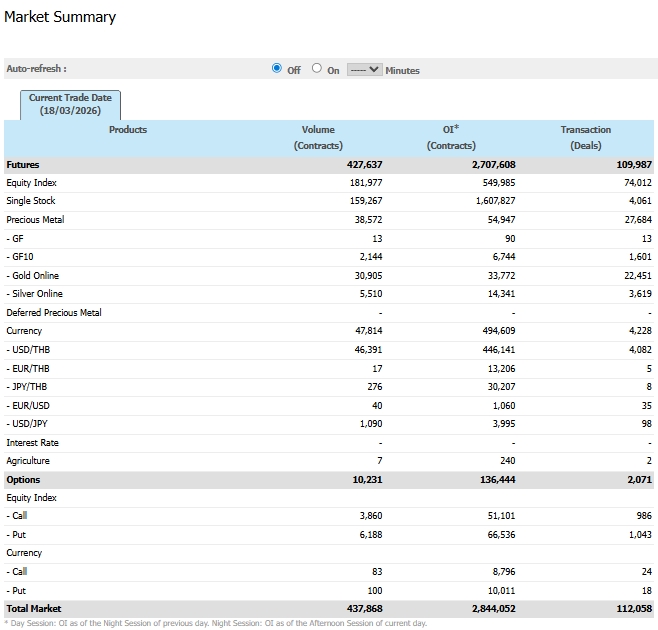
Task: Click the Options section header row
Action: 24,480
